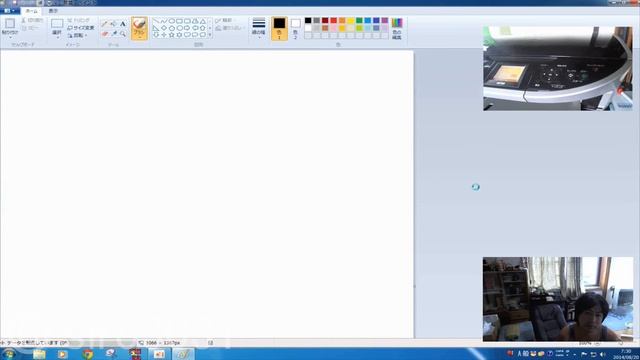This screenshot has height=360, width=640.
Task: Open the Paint application menu button
Action: (8, 11)
